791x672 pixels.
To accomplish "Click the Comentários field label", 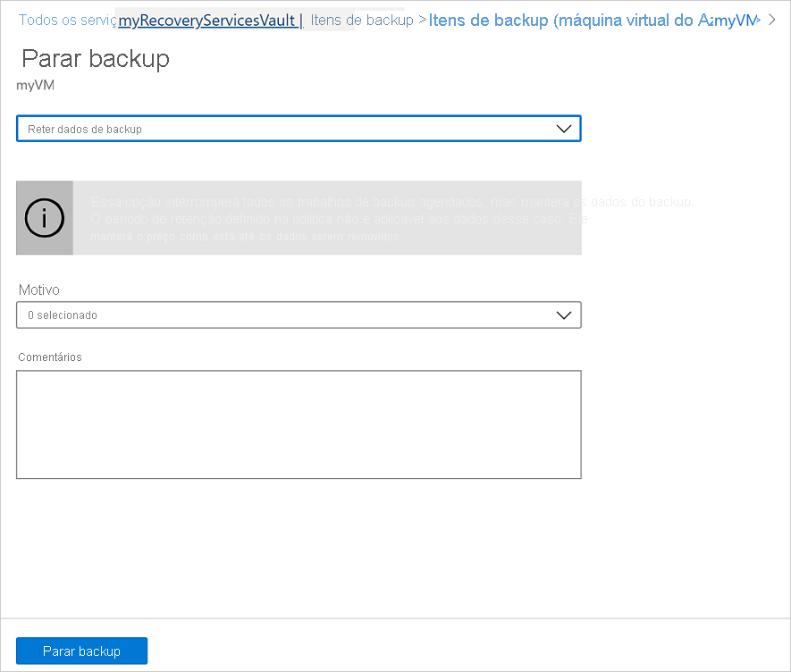I will 49,357.
